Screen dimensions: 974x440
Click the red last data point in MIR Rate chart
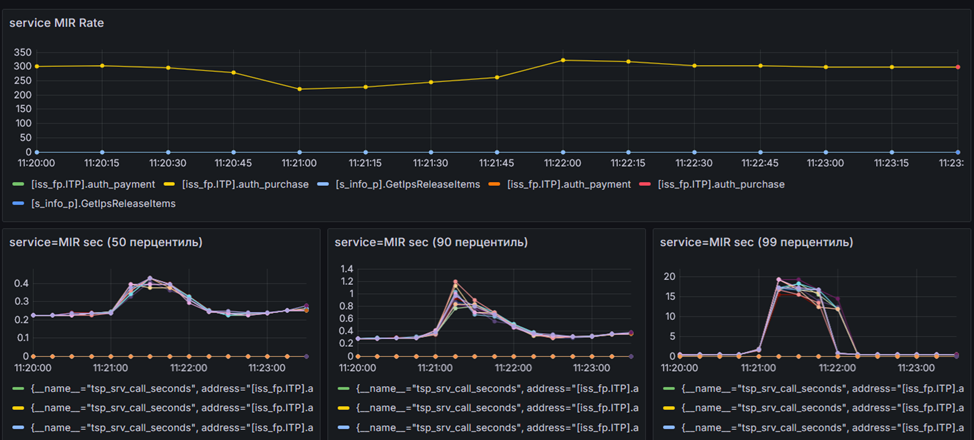pos(958,67)
